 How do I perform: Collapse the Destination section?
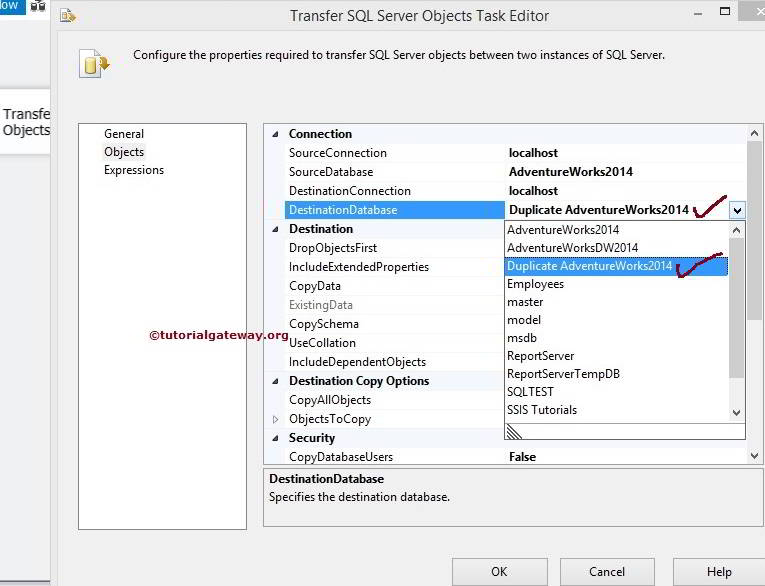pos(276,229)
